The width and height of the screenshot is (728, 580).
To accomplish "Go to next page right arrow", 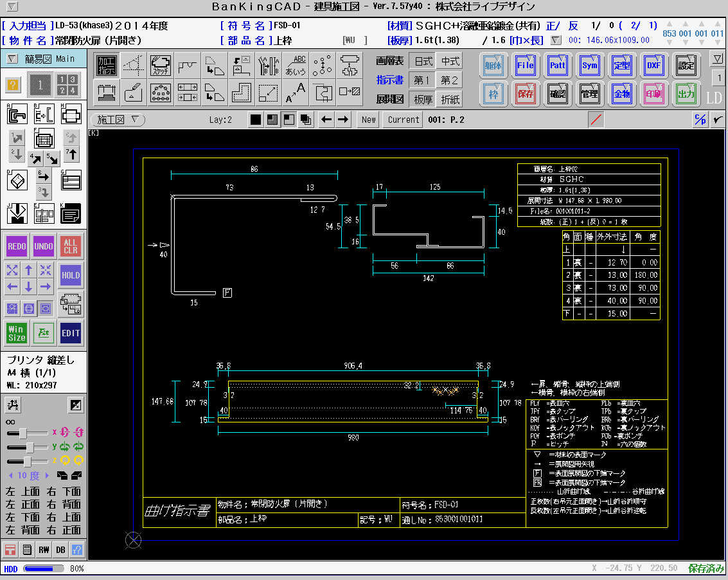I will click(x=343, y=120).
